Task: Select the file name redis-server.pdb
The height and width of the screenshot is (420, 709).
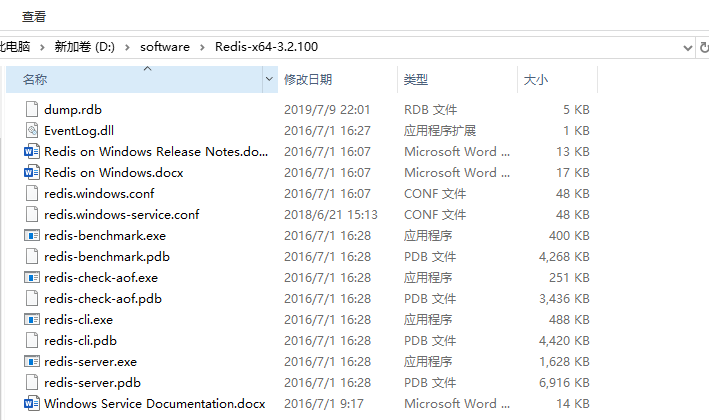Action: click(x=92, y=383)
